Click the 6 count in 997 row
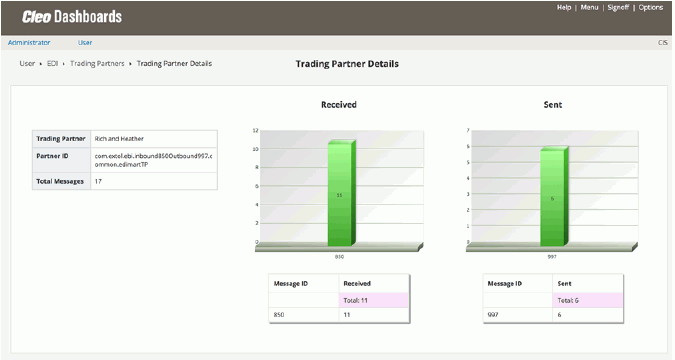This screenshot has width=675, height=360. pyautogui.click(x=559, y=315)
